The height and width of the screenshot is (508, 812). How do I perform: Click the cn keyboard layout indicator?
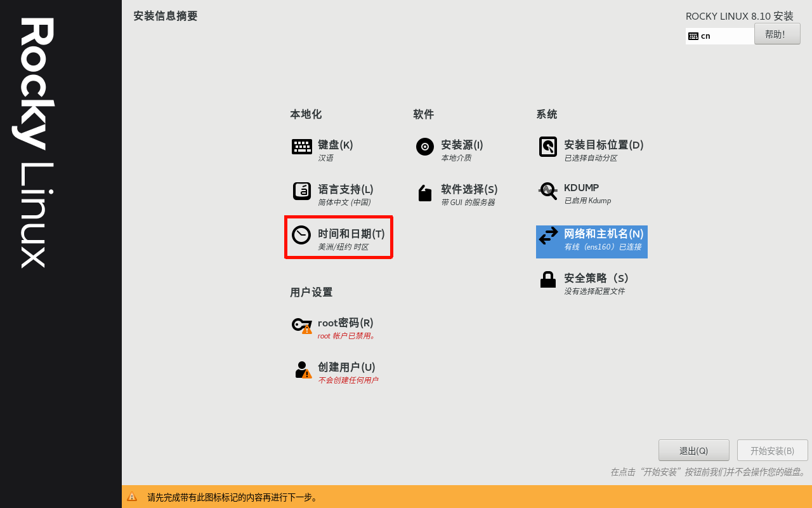721,36
